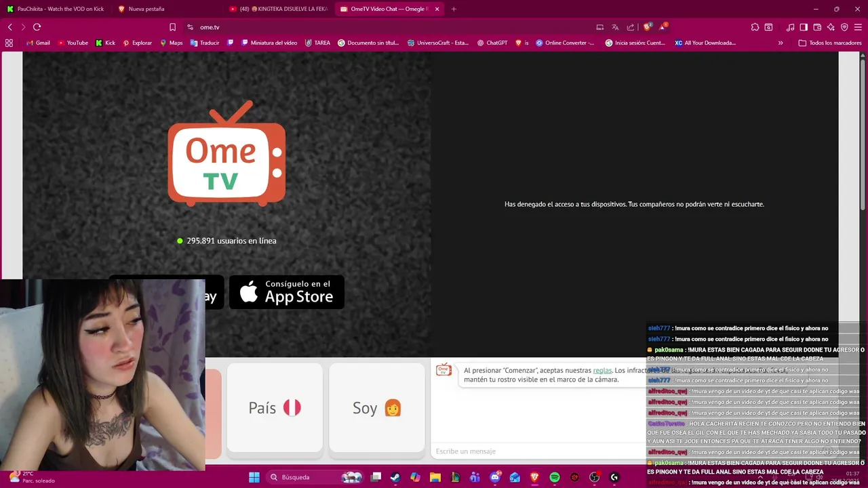This screenshot has height=488, width=868.
Task: Open Discord from the taskbar
Action: point(495,477)
